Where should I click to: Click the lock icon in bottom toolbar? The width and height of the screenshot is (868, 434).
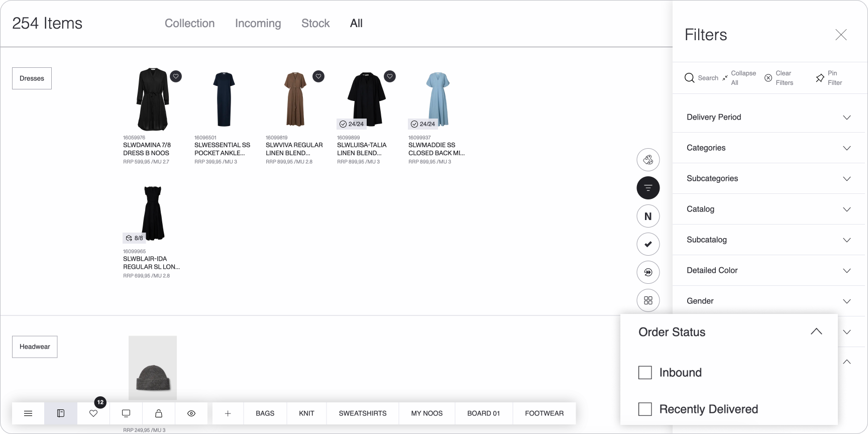(159, 413)
